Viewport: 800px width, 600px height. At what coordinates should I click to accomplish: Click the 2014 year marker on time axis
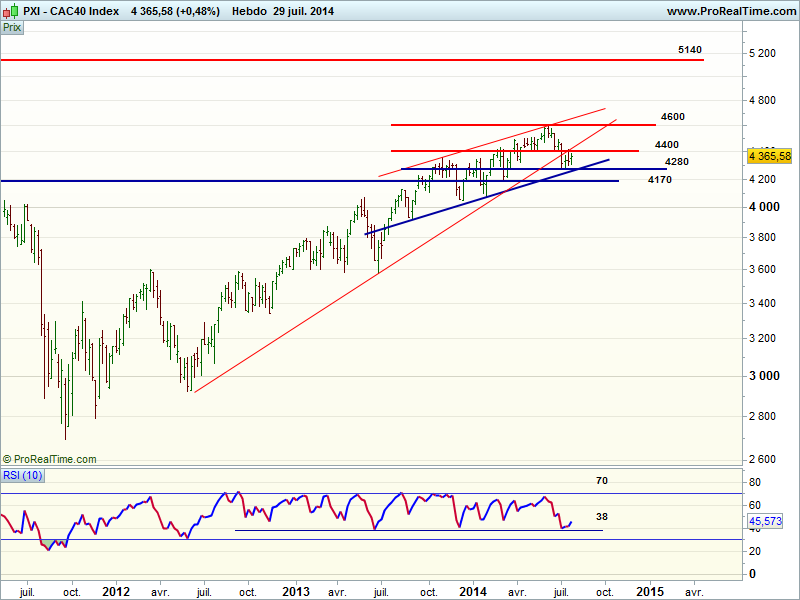(x=472, y=592)
